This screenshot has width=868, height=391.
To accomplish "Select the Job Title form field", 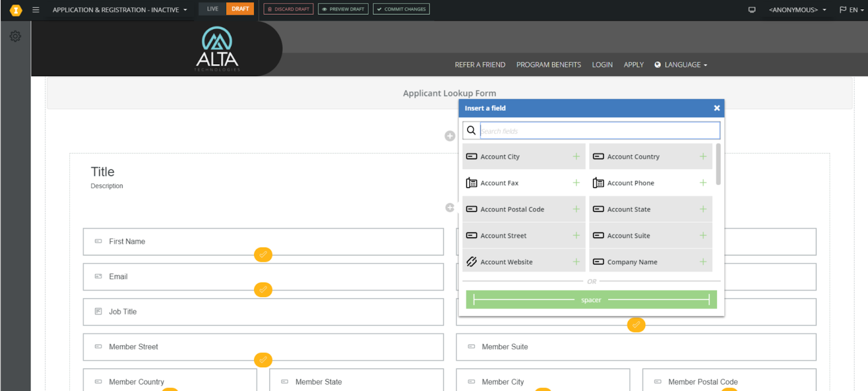I will tap(263, 312).
